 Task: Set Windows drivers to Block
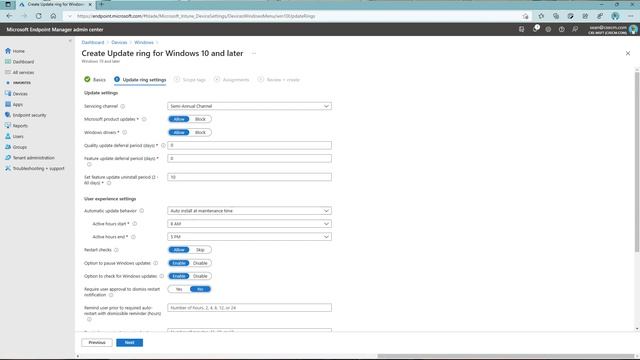[200, 132]
